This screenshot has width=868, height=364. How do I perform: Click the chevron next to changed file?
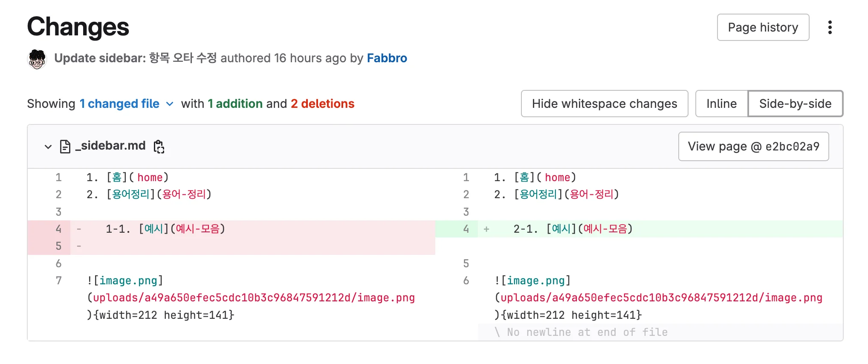(170, 104)
